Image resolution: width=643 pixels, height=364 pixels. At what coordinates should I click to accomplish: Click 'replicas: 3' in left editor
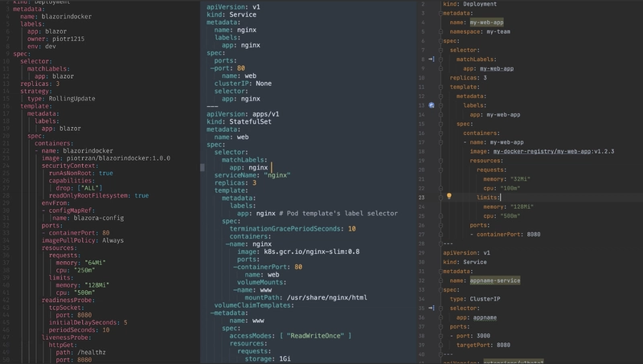point(39,84)
